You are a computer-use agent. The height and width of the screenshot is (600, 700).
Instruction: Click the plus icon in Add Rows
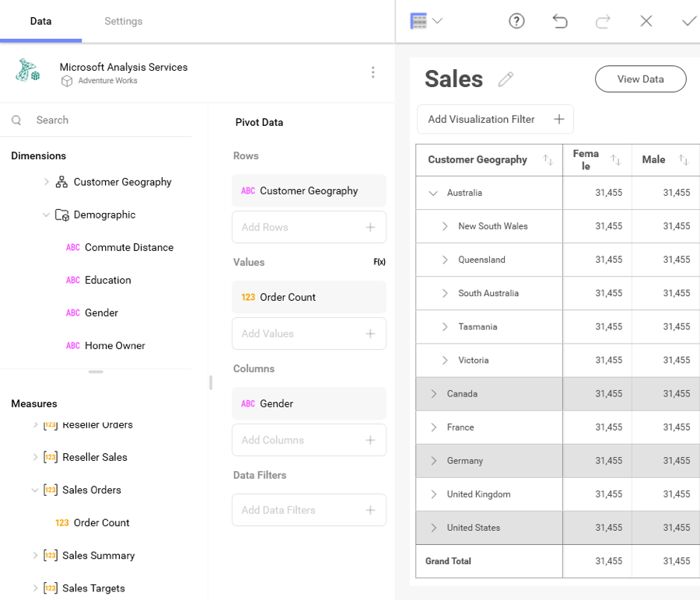(x=370, y=227)
